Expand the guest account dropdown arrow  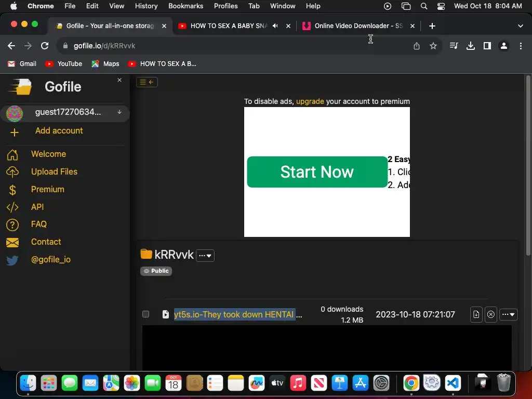click(119, 112)
